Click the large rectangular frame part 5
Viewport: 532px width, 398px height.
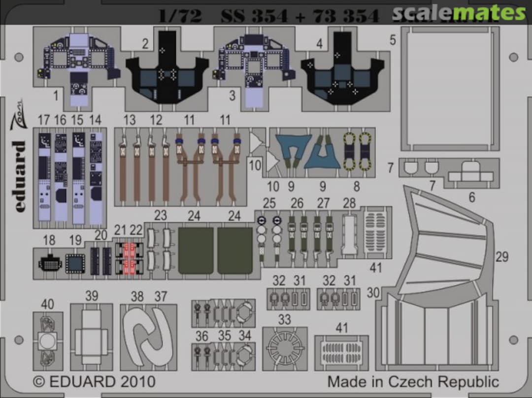pyautogui.click(x=450, y=89)
